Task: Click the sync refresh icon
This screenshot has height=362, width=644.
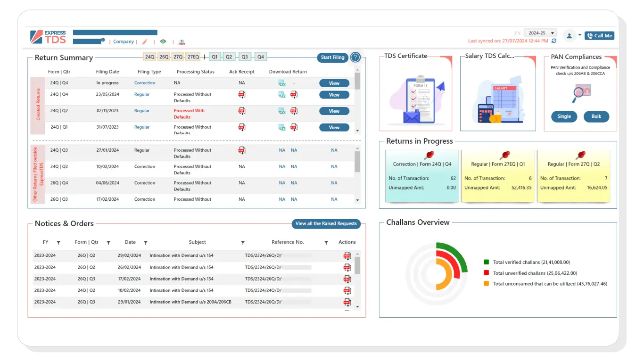Action: (553, 41)
